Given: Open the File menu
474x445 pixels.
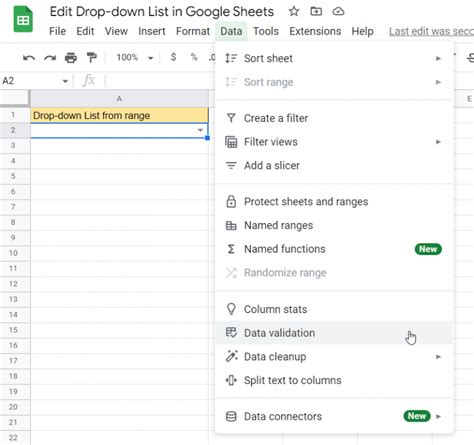Looking at the screenshot, I should (57, 31).
